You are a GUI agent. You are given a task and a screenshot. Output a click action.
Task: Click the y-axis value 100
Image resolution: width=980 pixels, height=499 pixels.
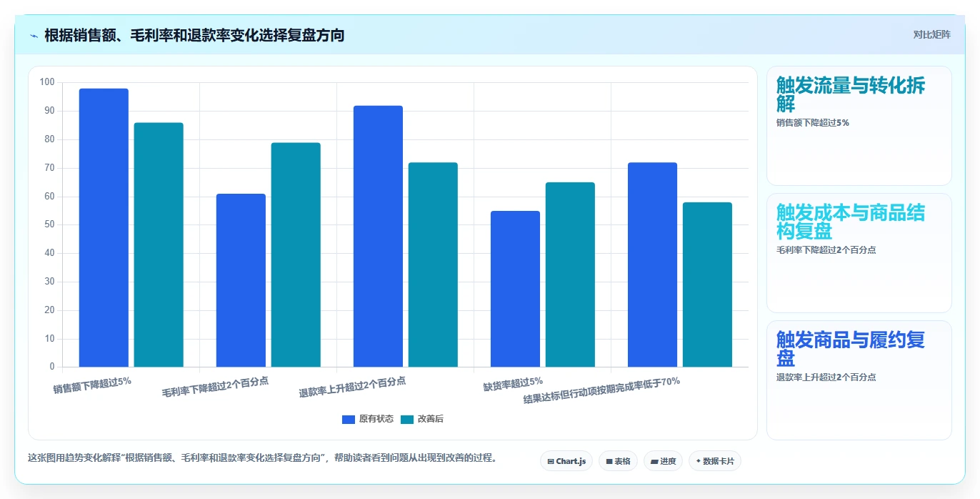47,82
